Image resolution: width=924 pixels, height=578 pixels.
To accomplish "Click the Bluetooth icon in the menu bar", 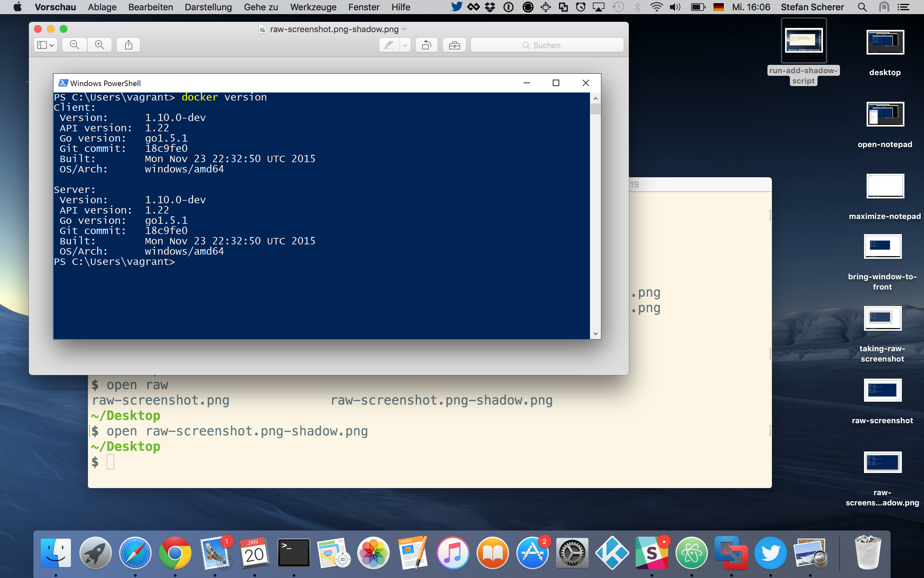I will point(637,7).
